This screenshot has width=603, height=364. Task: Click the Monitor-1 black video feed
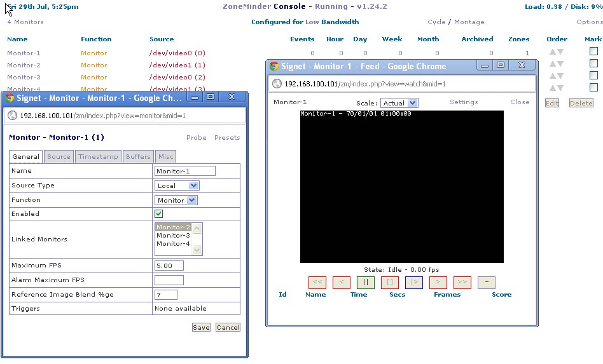tap(402, 187)
